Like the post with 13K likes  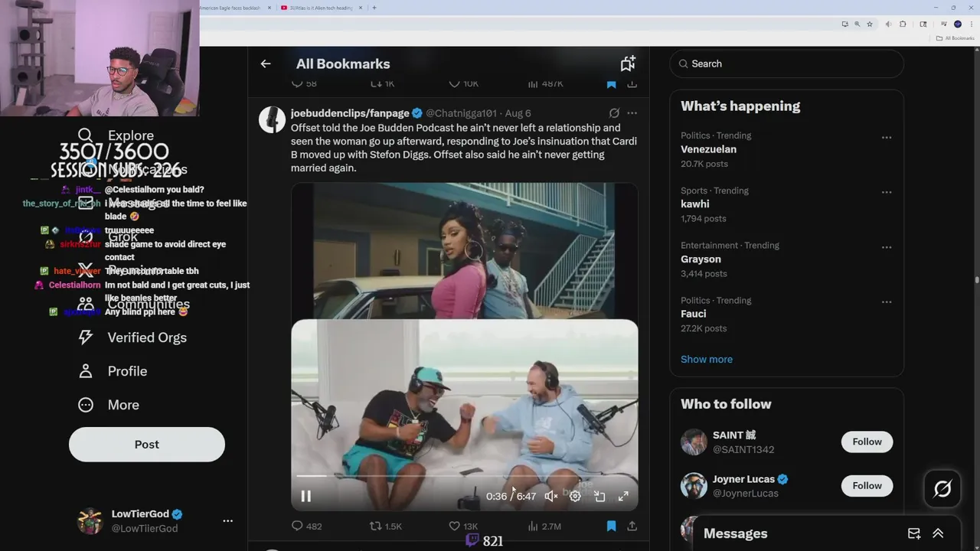pyautogui.click(x=463, y=526)
